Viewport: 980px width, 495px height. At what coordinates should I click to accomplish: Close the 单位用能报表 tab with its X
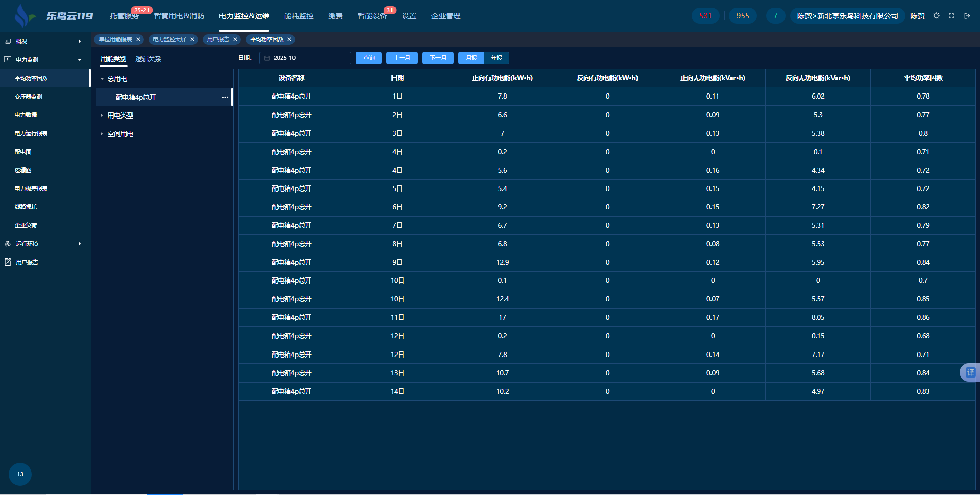(138, 39)
